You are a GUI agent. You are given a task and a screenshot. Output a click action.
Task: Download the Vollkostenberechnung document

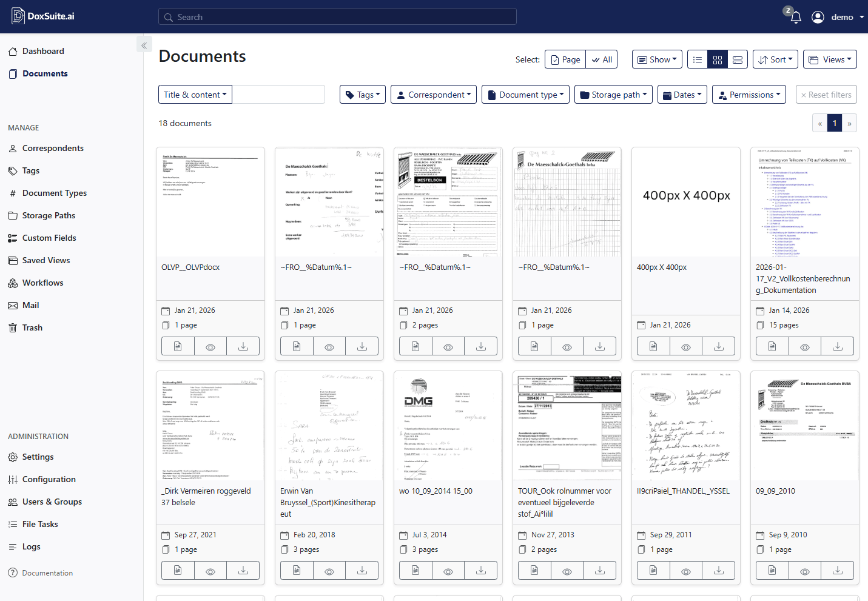[837, 346]
